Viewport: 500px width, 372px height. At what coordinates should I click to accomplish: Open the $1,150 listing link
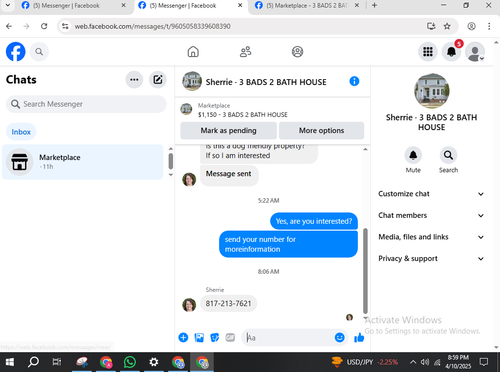click(243, 115)
